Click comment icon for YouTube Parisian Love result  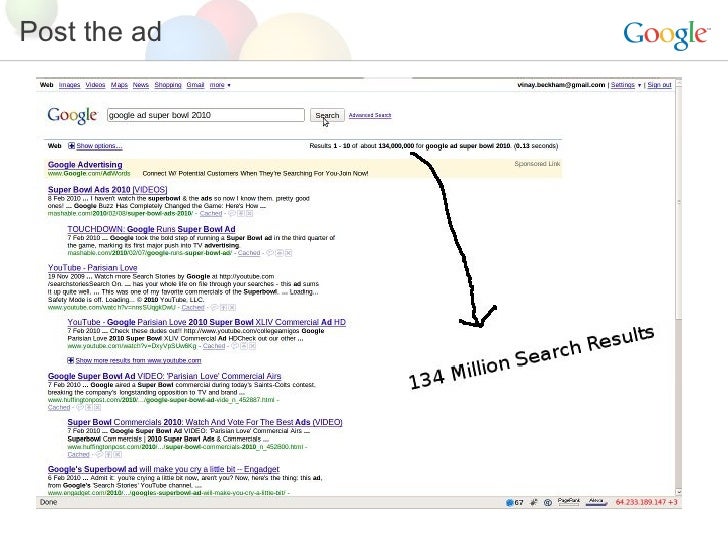click(x=214, y=307)
